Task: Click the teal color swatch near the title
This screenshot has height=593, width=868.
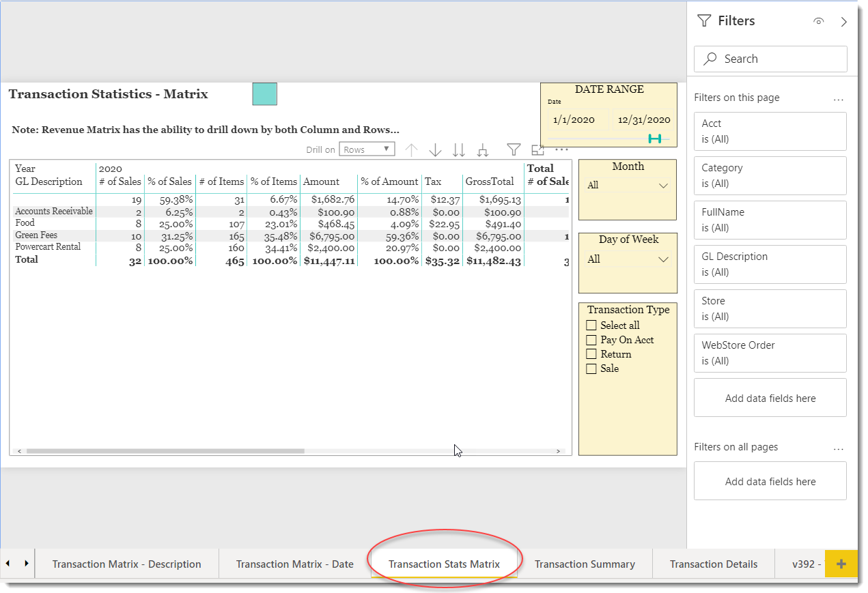Action: (266, 94)
